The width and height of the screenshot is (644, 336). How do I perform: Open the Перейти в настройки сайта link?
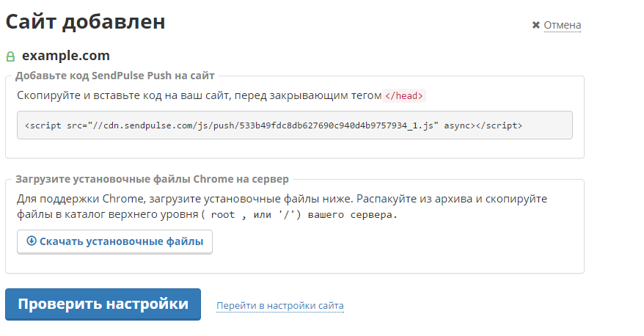tap(279, 305)
